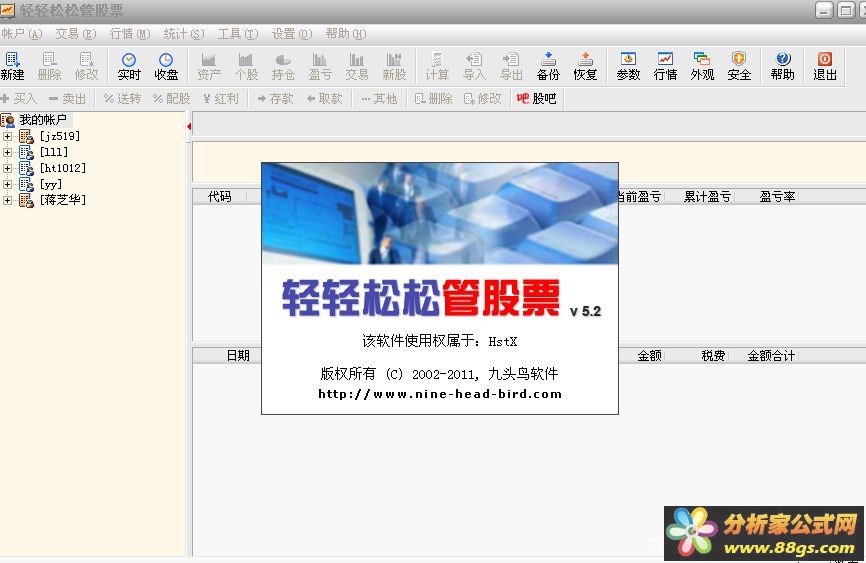
Task: Click the 红利 (dividend) button
Action: click(220, 98)
